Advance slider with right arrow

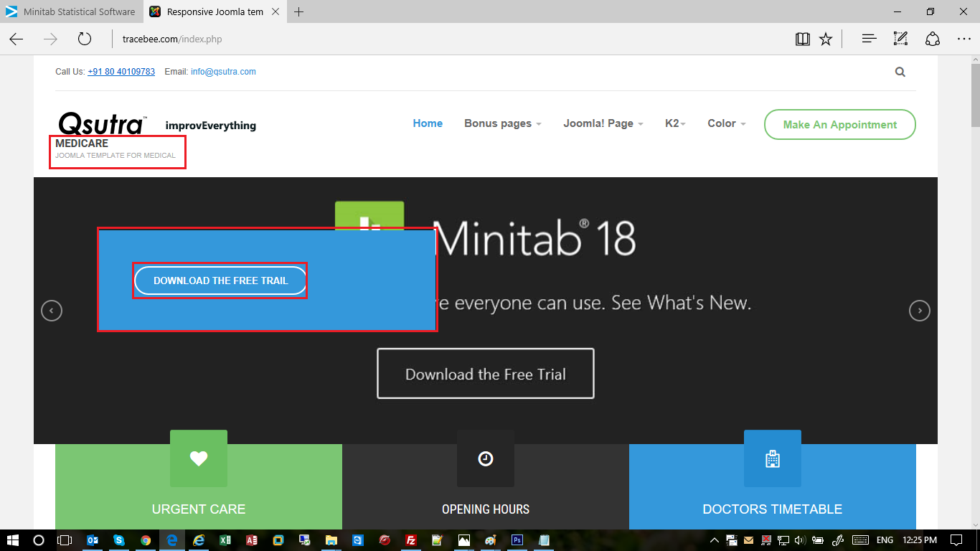(919, 311)
